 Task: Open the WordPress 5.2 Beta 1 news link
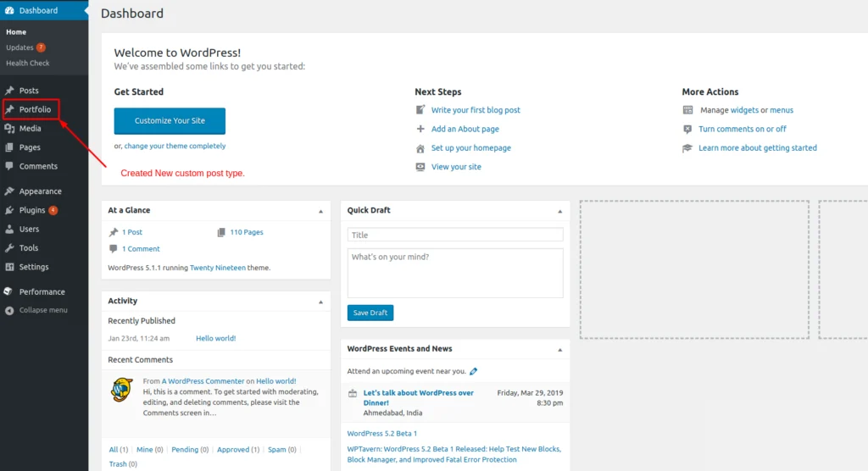coord(382,434)
